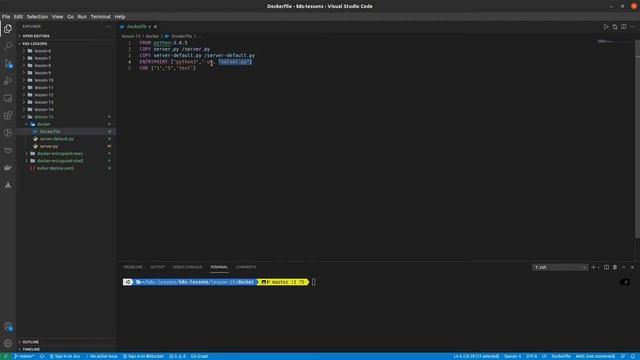Open the Atlassian view at the bottom of the activity bar
This screenshot has height=360, width=640.
coord(8,185)
